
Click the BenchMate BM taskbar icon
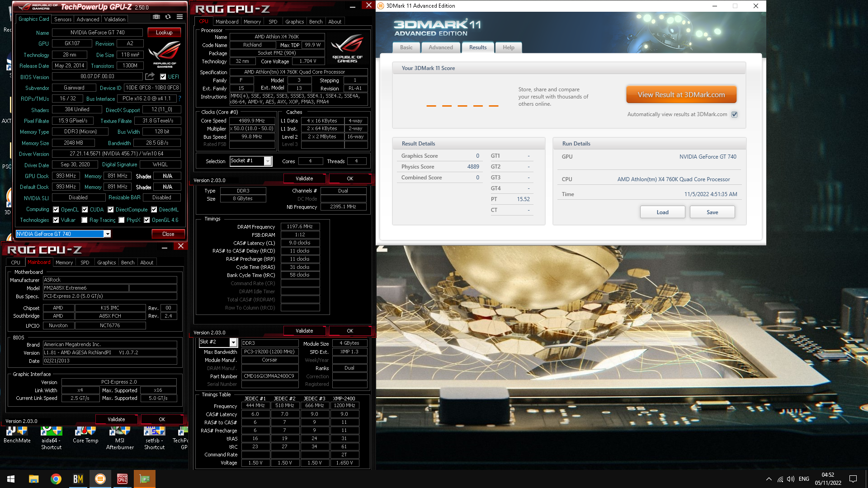[x=78, y=479]
